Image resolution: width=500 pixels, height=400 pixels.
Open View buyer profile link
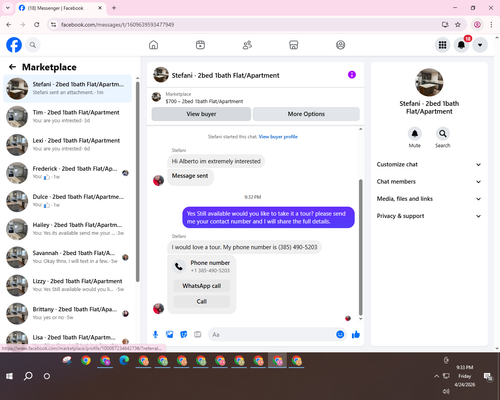(278, 137)
